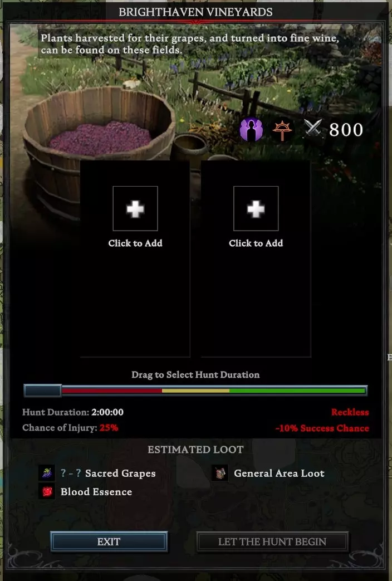Set hunt duration to the yellow slider segment

coord(195,390)
